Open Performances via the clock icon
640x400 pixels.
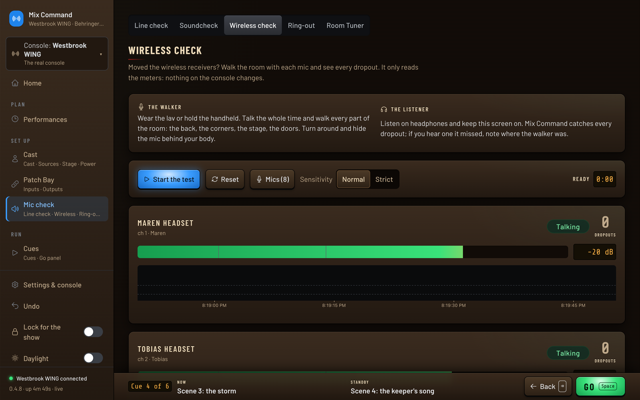pyautogui.click(x=15, y=119)
